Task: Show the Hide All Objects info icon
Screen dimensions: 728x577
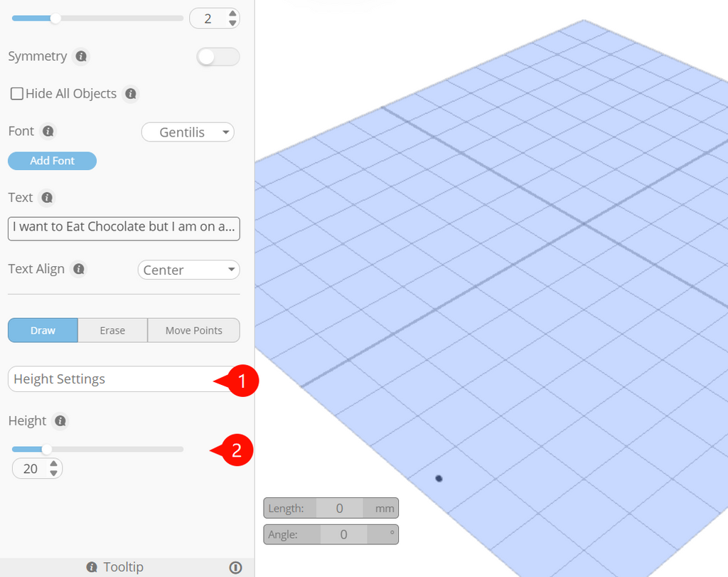Action: 131,94
